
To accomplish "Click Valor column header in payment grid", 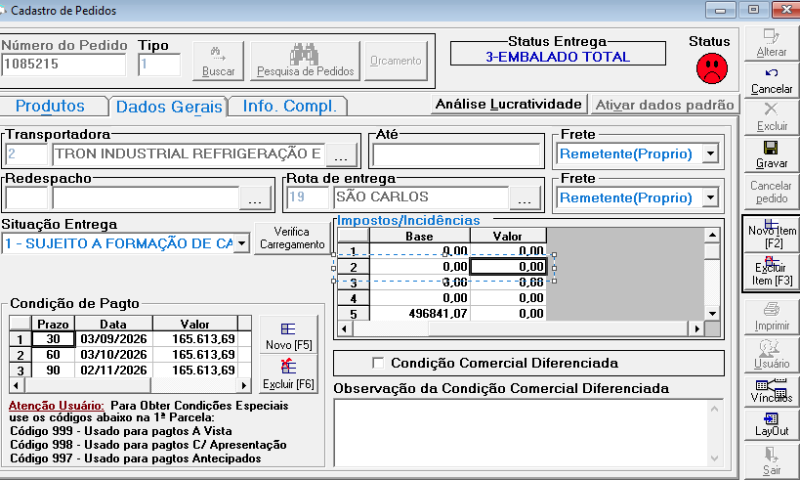I will tap(195, 324).
